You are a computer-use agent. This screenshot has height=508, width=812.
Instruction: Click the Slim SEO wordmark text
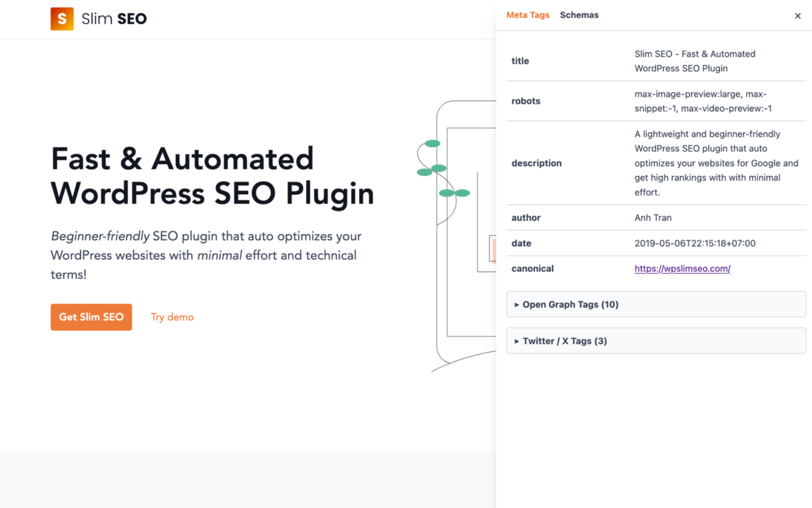pos(114,19)
